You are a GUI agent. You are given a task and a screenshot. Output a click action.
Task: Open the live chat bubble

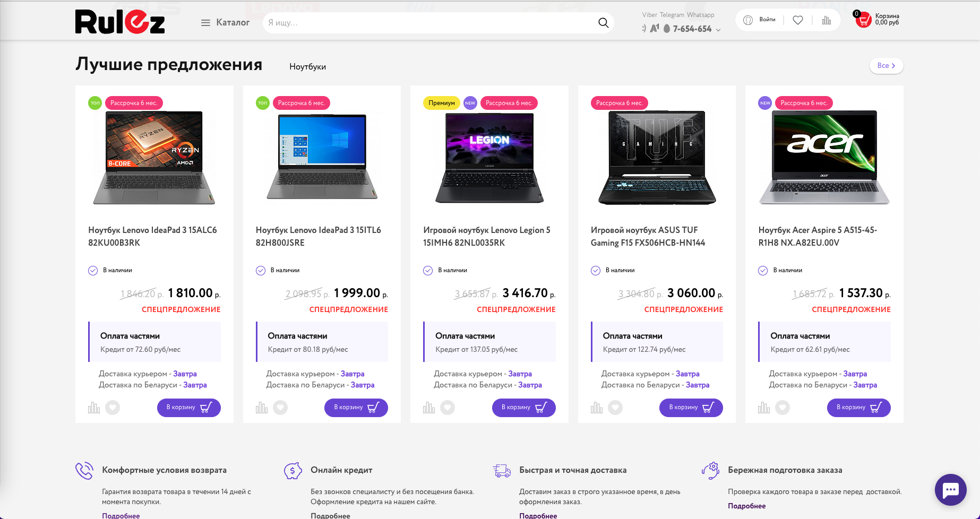(x=950, y=489)
